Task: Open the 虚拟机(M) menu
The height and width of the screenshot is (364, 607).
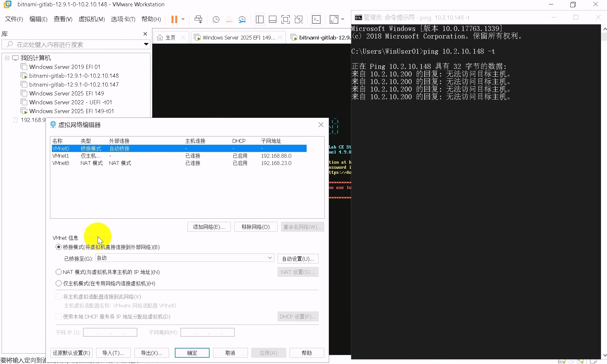Action: tap(91, 19)
